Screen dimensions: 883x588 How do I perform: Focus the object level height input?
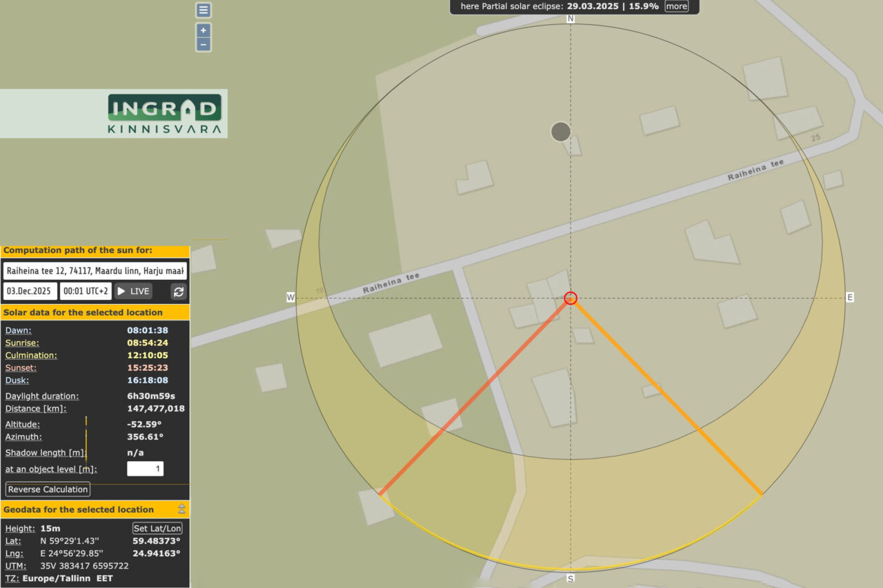[x=145, y=469]
